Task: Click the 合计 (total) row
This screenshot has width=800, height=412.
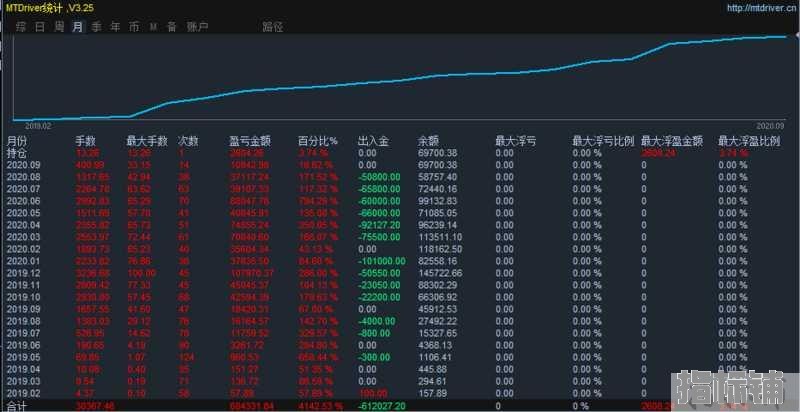Action: pyautogui.click(x=17, y=406)
